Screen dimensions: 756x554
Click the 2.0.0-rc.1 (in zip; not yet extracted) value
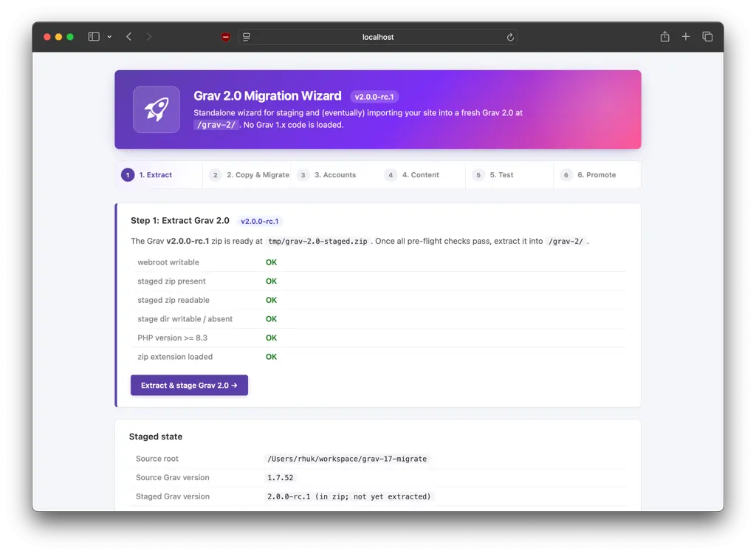[x=349, y=496]
